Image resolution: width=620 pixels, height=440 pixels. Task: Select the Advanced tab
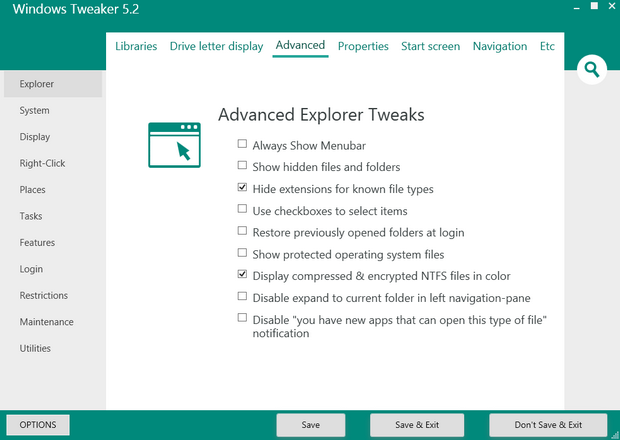pos(300,45)
